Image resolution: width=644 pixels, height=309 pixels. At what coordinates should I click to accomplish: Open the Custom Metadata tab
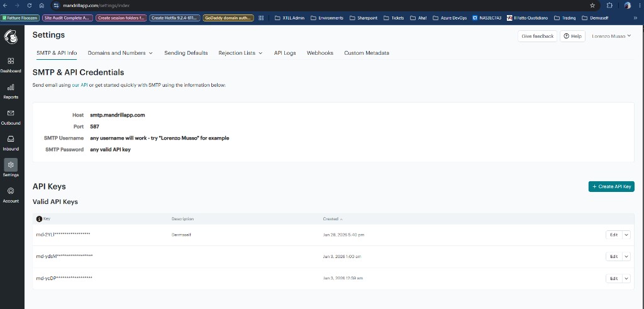(367, 53)
